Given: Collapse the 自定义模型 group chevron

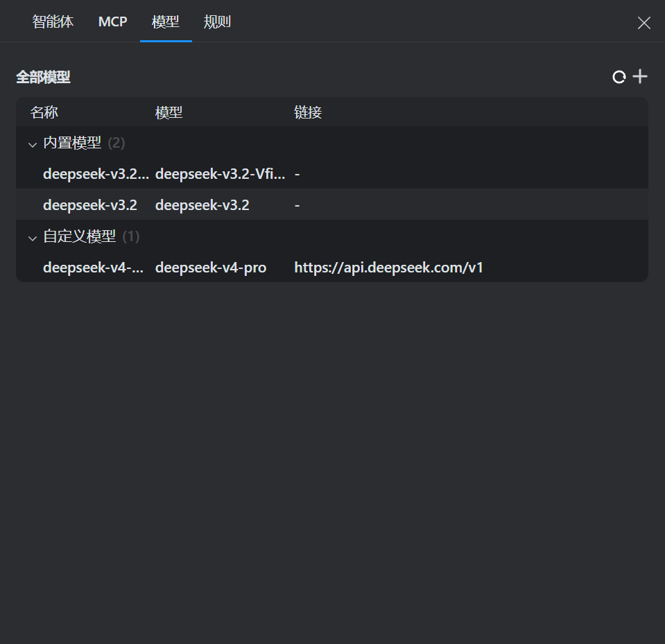Looking at the screenshot, I should click(x=33, y=238).
